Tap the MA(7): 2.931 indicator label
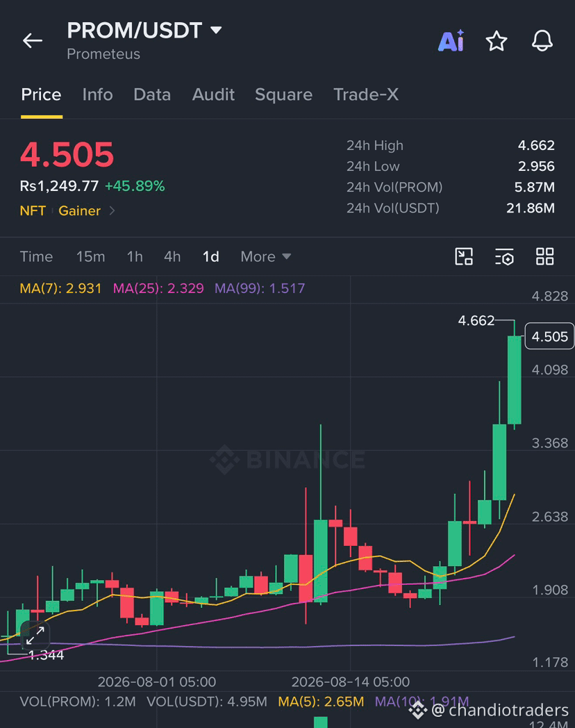The image size is (575, 728). [x=60, y=288]
